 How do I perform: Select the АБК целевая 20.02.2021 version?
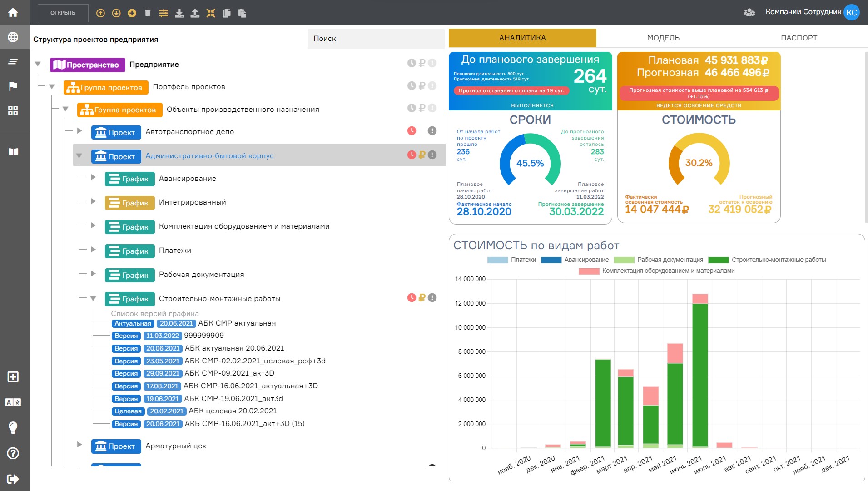point(232,411)
